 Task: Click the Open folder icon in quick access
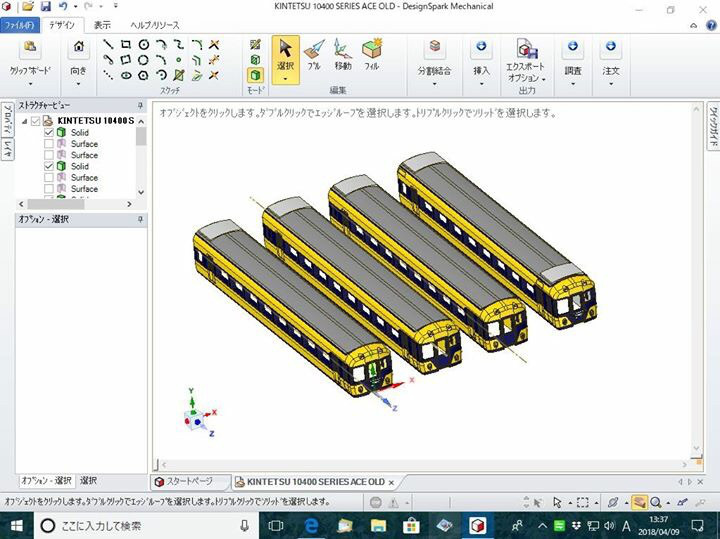click(28, 6)
